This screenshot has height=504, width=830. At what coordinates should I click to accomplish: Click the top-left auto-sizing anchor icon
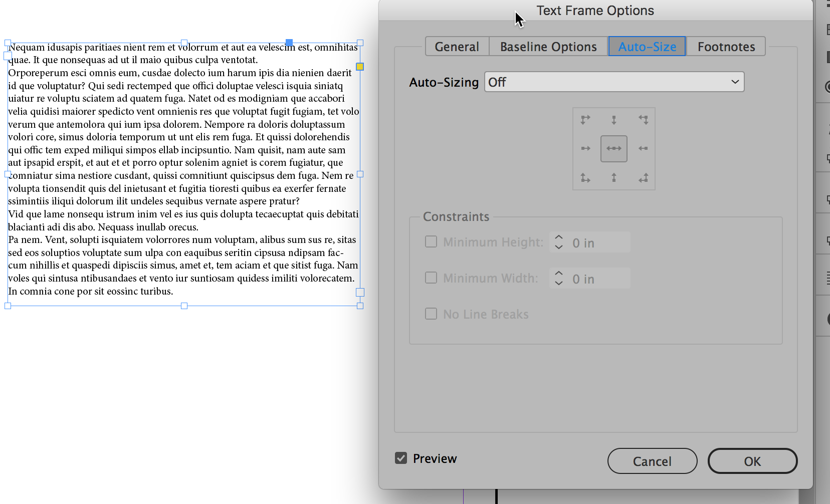click(584, 119)
